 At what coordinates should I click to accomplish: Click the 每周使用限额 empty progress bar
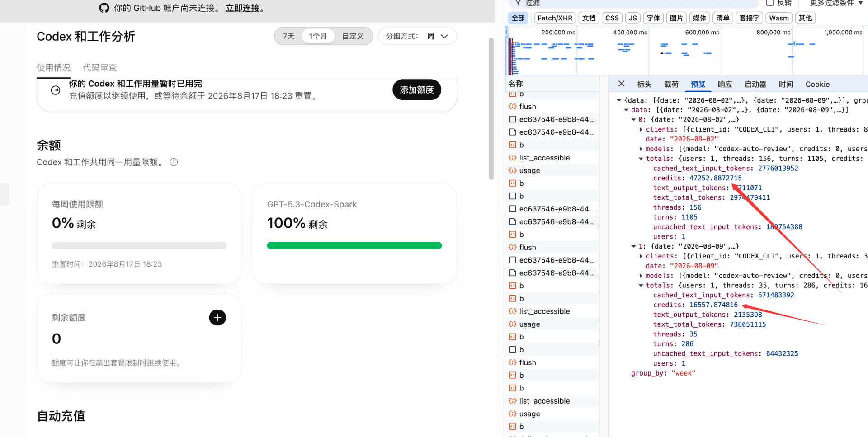tap(139, 246)
